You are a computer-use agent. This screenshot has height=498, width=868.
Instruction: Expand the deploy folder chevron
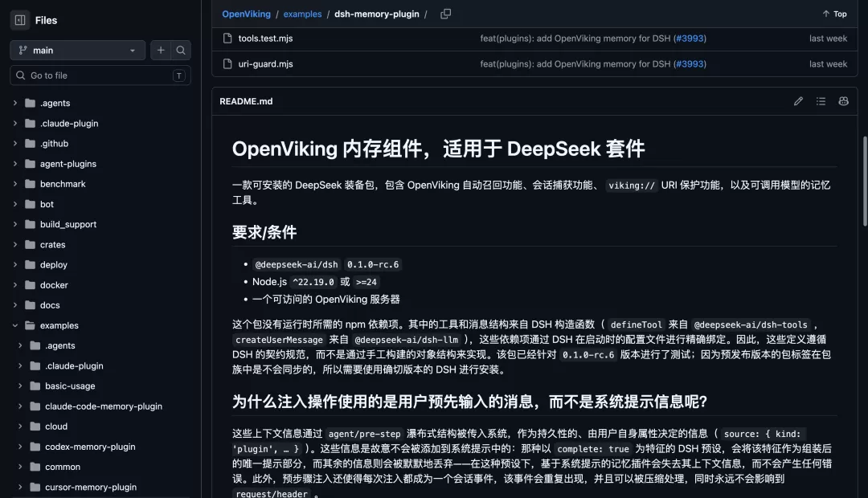[x=15, y=264]
